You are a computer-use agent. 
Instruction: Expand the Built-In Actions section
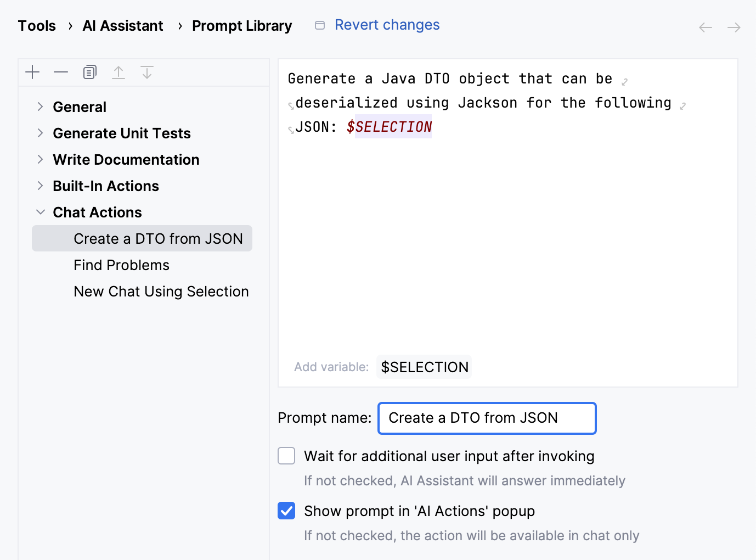(40, 186)
